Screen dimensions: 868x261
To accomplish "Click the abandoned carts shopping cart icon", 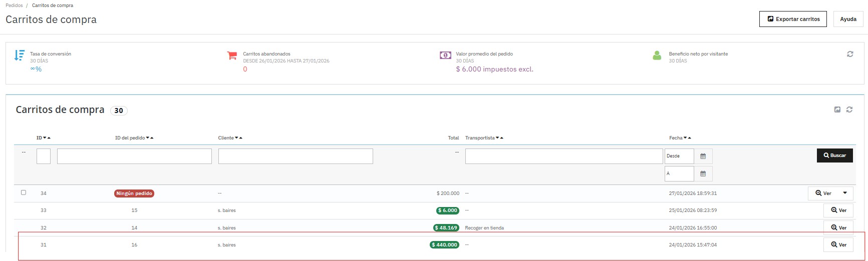I will coord(232,55).
